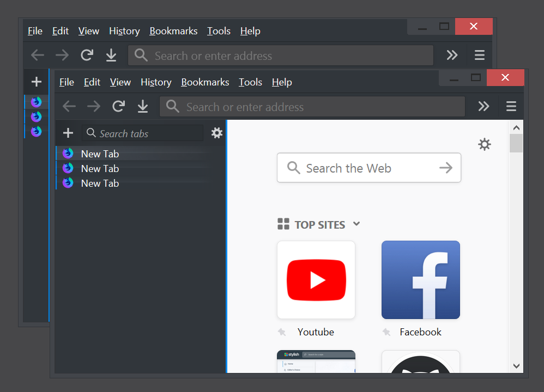Viewport: 544px width, 392px height.
Task: Open History menu in the front window
Action: [156, 82]
